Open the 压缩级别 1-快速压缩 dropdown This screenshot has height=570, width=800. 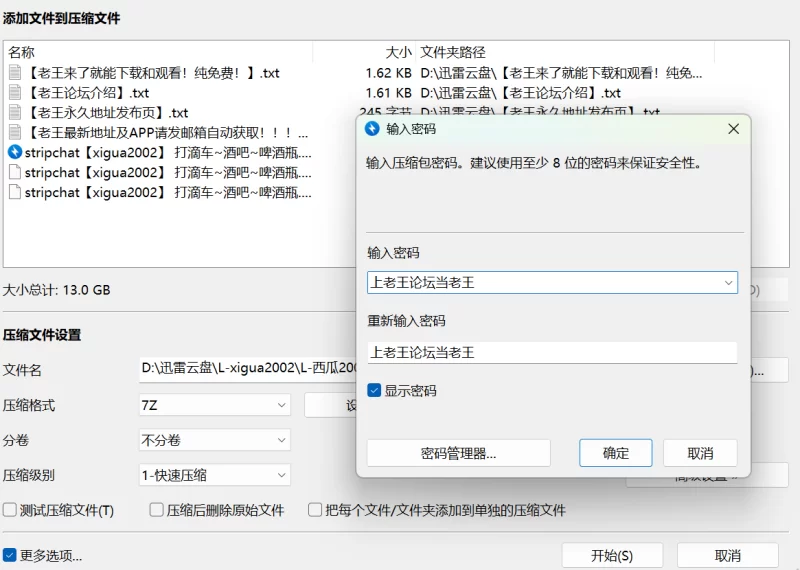pos(215,475)
